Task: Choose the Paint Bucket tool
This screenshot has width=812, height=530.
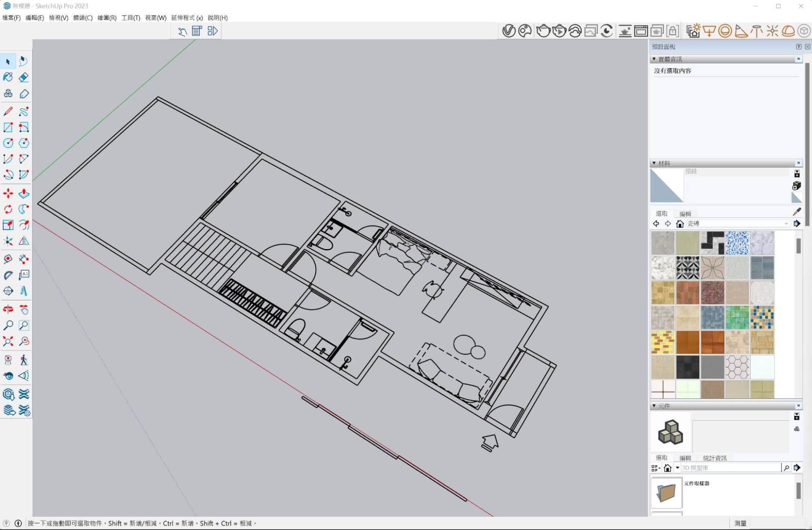Action: (x=8, y=77)
